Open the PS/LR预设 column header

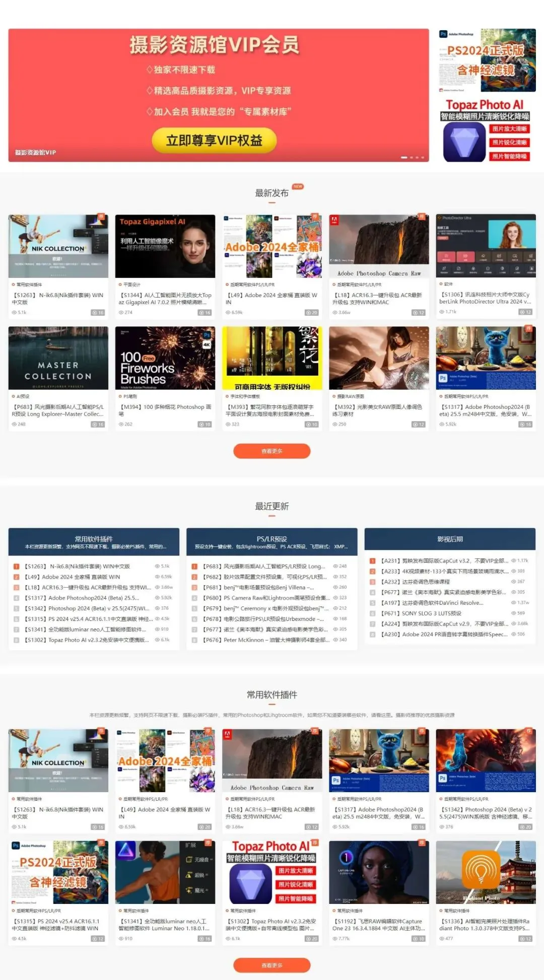point(271,542)
